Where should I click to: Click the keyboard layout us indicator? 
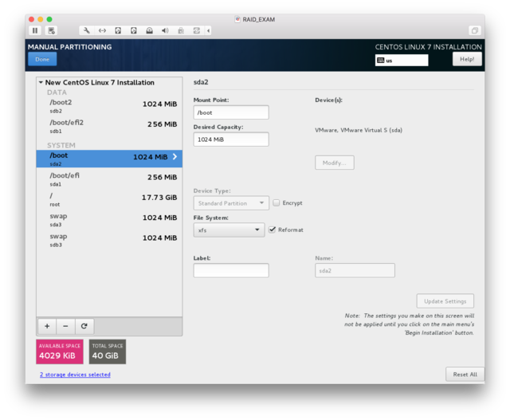402,61
